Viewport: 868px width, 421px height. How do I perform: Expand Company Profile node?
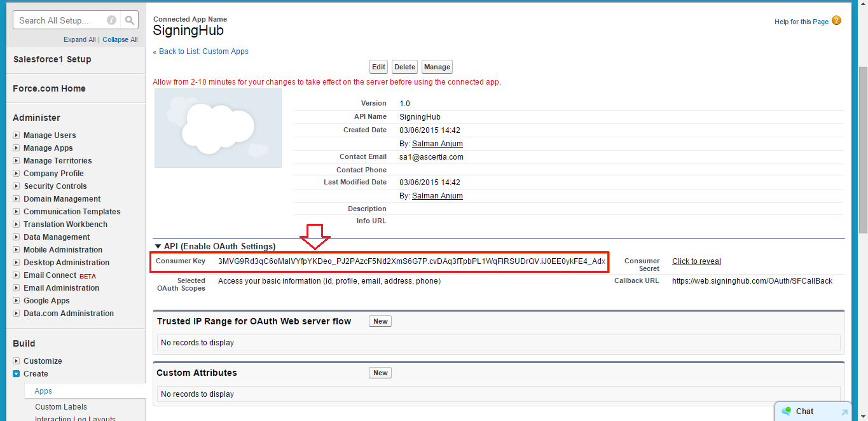tap(17, 174)
